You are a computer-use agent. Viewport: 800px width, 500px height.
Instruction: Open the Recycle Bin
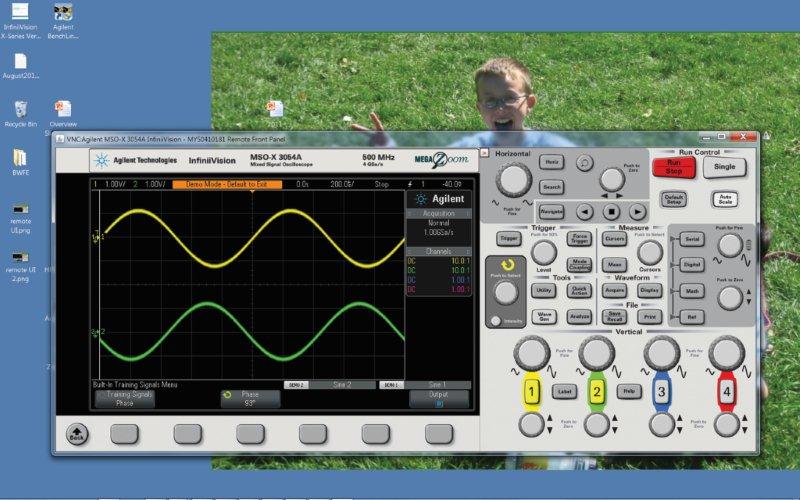point(20,113)
